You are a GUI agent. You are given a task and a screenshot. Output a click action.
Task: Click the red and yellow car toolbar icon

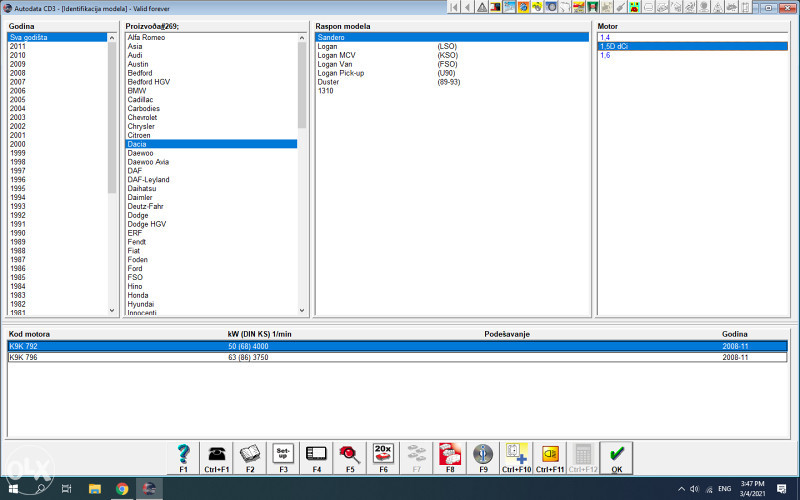pyautogui.click(x=578, y=7)
